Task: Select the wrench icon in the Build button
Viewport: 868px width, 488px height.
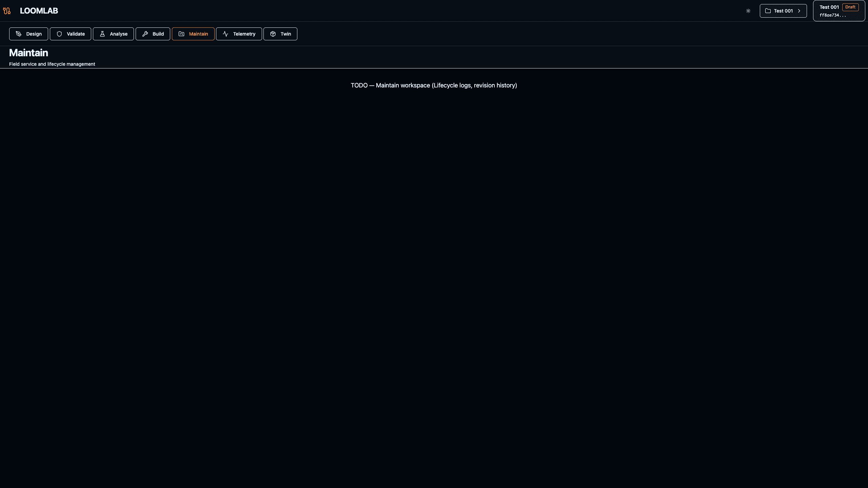Action: pos(145,34)
